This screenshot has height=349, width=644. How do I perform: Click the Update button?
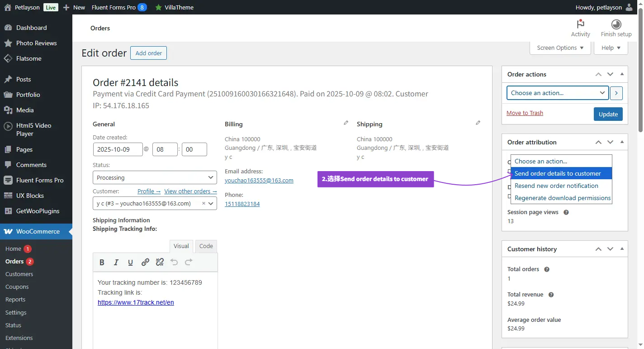coord(608,114)
